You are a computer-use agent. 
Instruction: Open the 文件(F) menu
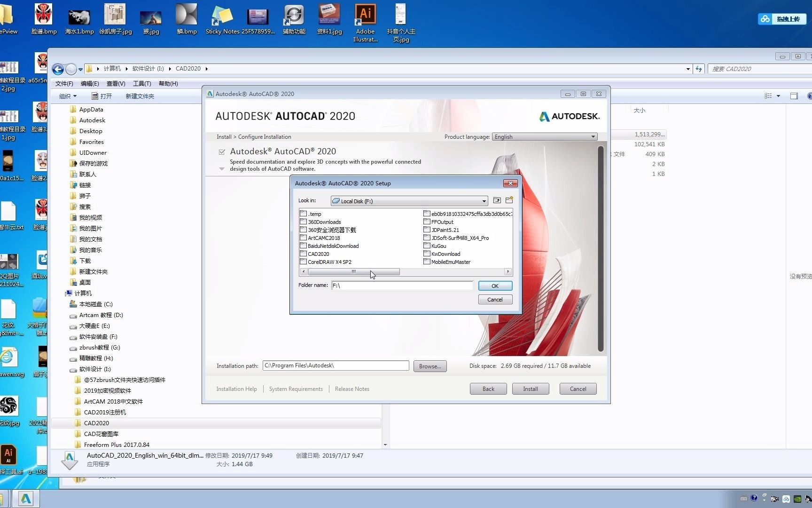[64, 83]
